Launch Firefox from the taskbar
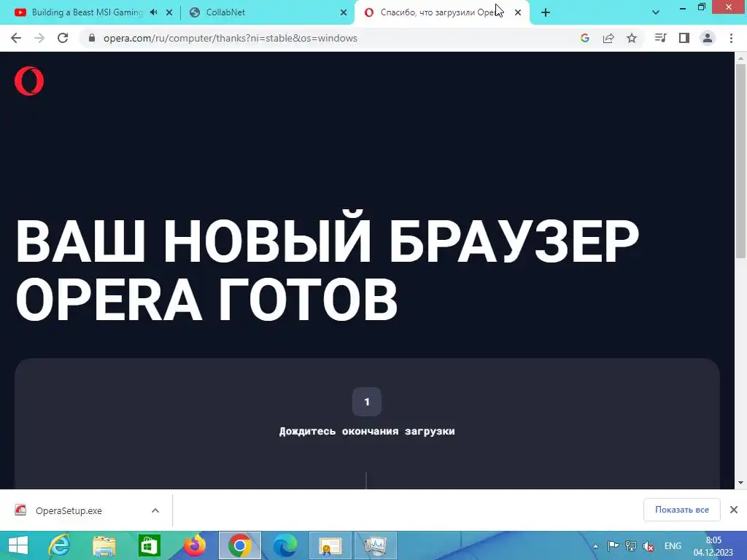747x560 pixels. coord(194,545)
